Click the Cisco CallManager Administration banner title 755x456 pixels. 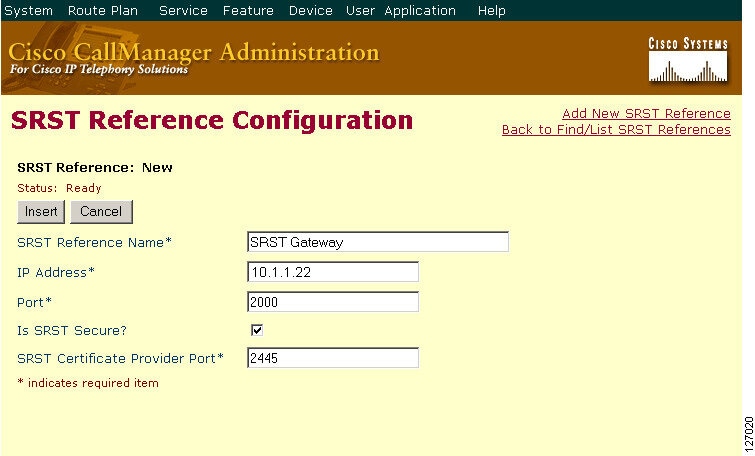(194, 52)
